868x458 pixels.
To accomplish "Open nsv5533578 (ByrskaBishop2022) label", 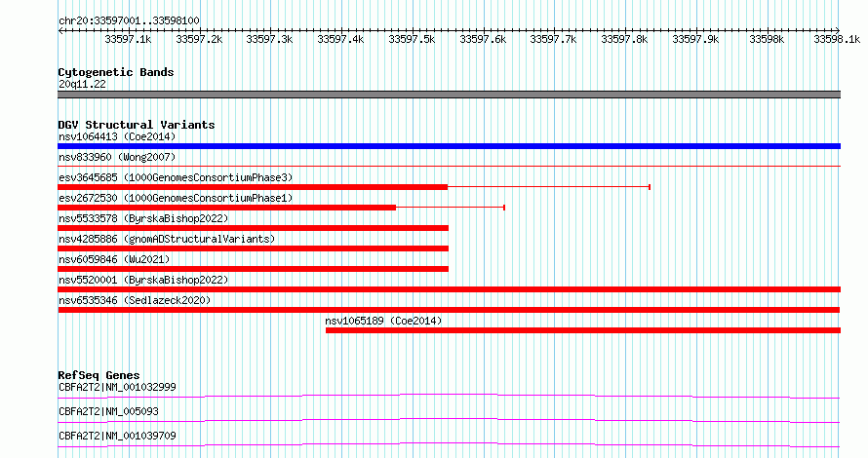I will 143,218.
